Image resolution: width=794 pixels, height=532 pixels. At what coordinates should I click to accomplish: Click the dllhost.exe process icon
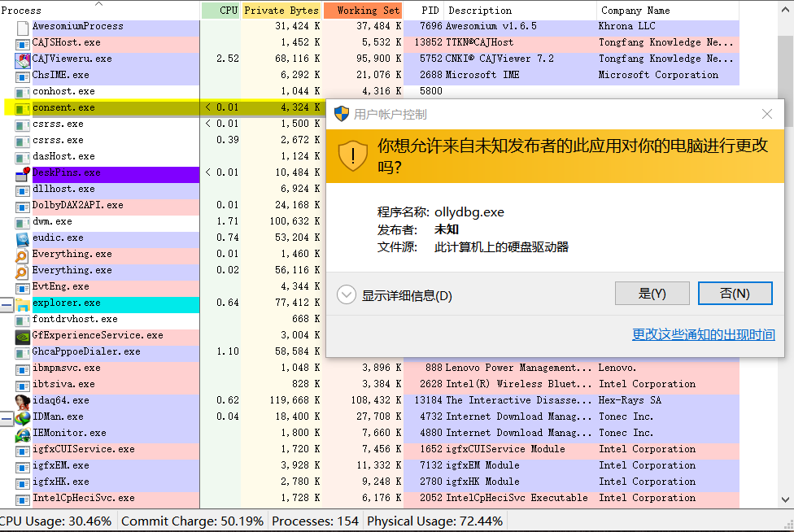(22, 190)
